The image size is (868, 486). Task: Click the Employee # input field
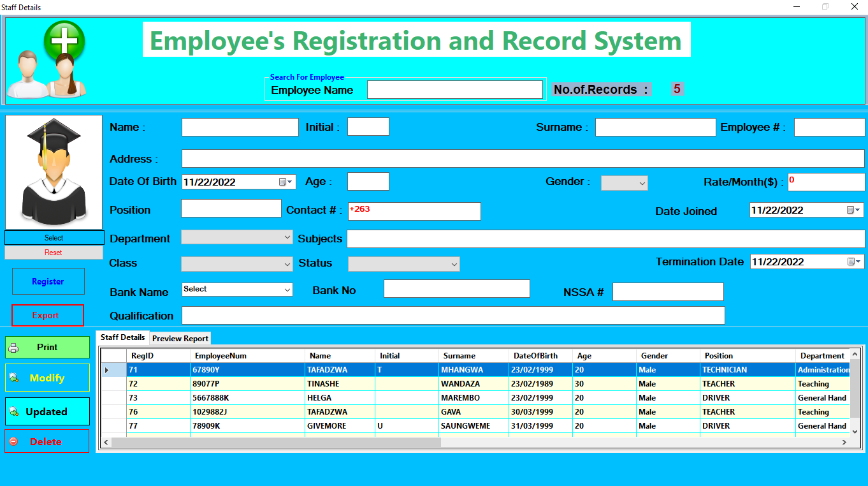click(829, 127)
